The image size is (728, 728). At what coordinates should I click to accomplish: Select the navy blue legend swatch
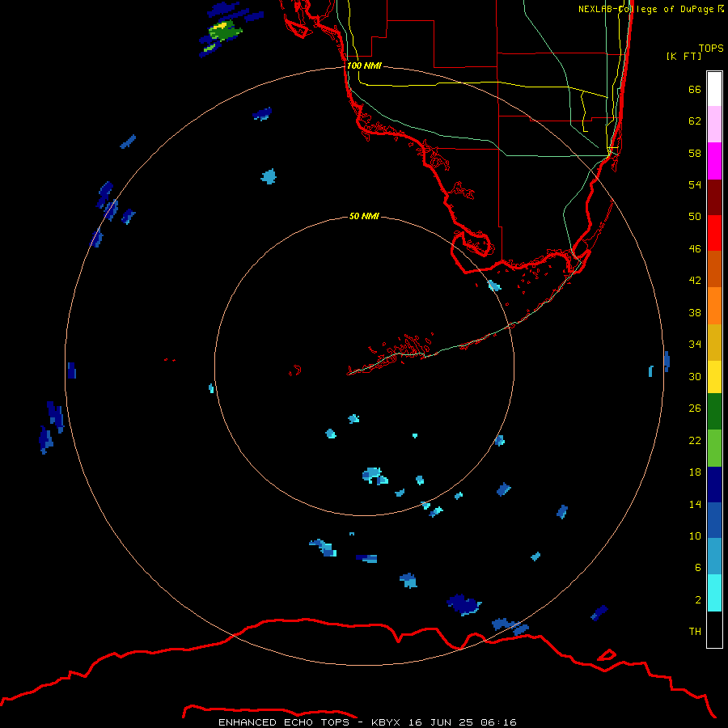(714, 485)
